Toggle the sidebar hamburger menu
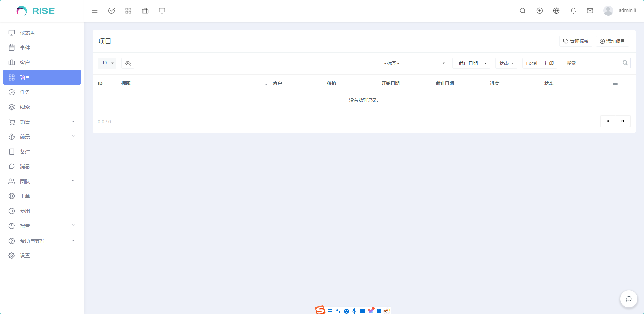Viewport: 644px width, 314px height. tap(95, 11)
